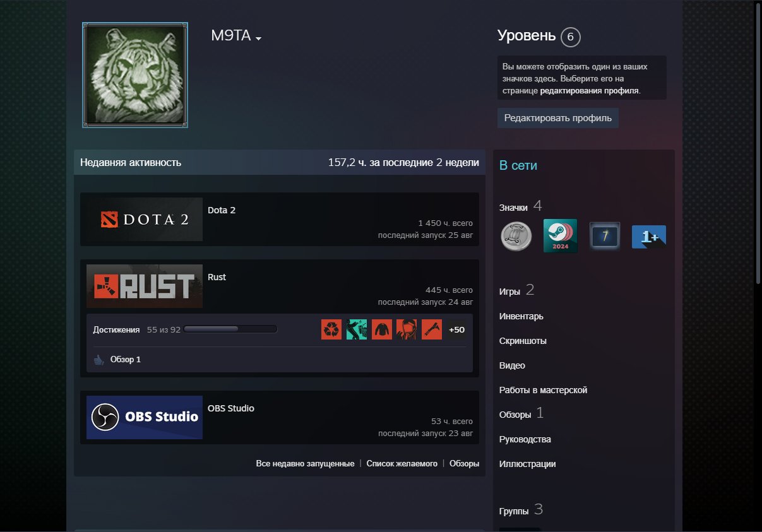Screen dimensions: 762x532
Task: Expand the +50 more achievements
Action: (456, 329)
